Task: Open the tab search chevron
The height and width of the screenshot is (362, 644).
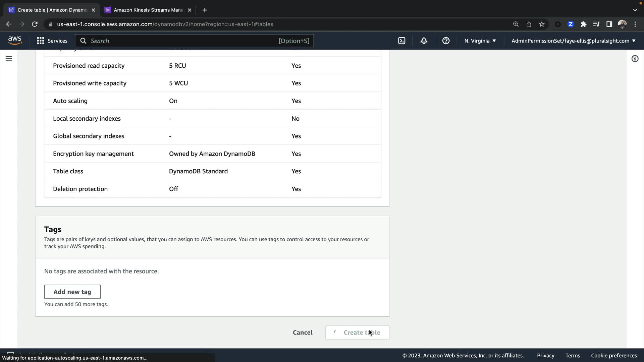Action: click(x=635, y=10)
